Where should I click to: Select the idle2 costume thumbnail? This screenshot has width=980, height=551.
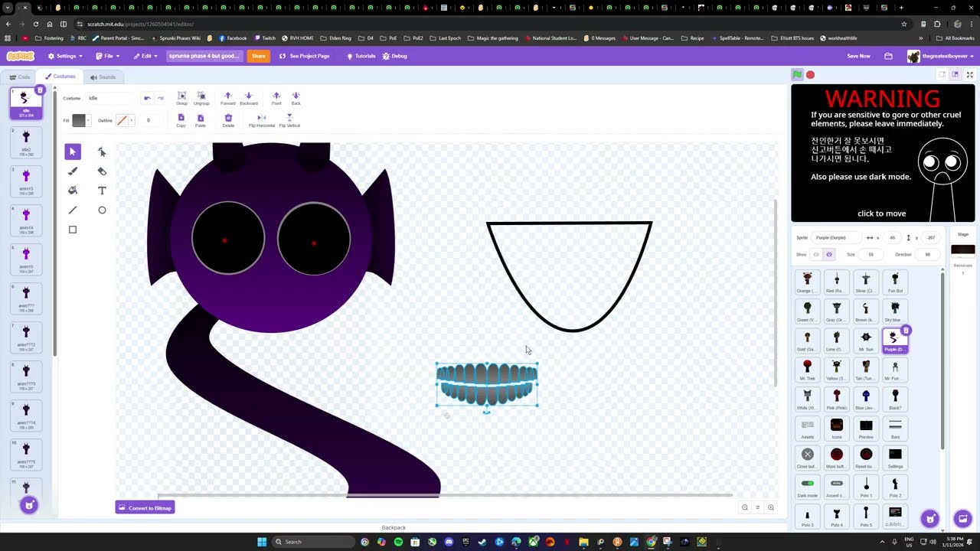pos(26,142)
